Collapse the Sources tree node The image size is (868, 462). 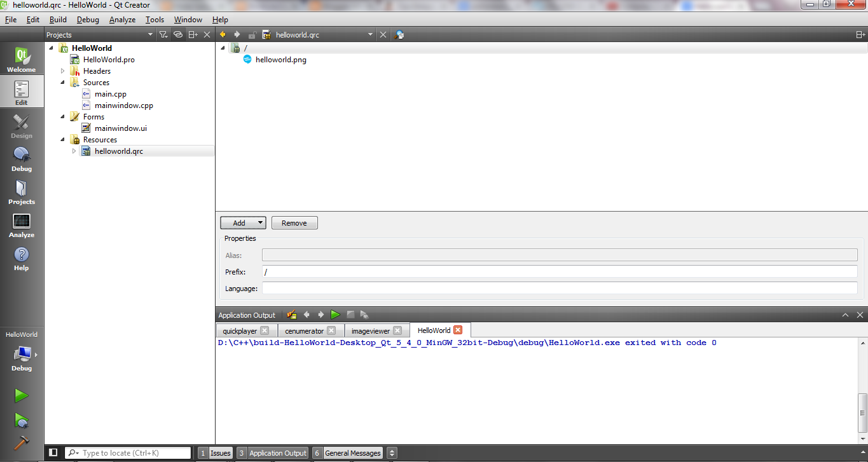pos(62,82)
